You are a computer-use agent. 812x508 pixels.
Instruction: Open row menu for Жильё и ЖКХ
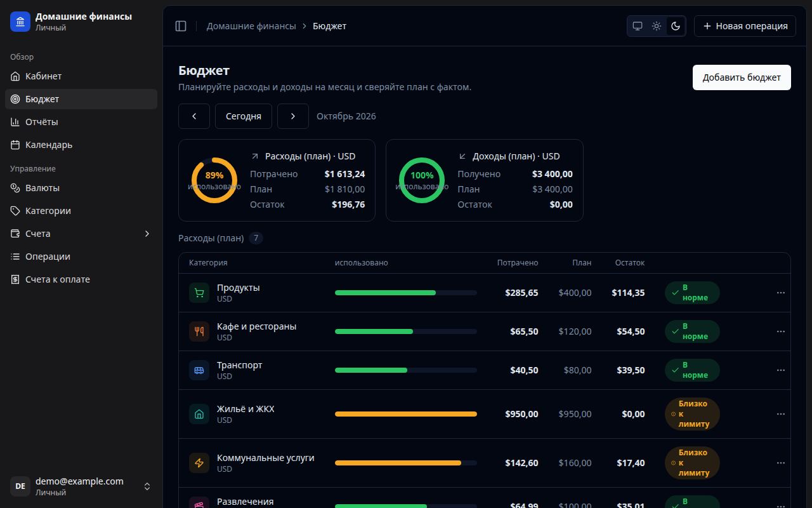pyautogui.click(x=780, y=414)
